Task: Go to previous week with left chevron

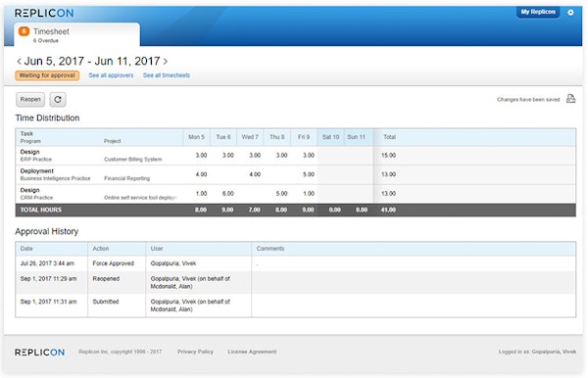Action: click(19, 61)
